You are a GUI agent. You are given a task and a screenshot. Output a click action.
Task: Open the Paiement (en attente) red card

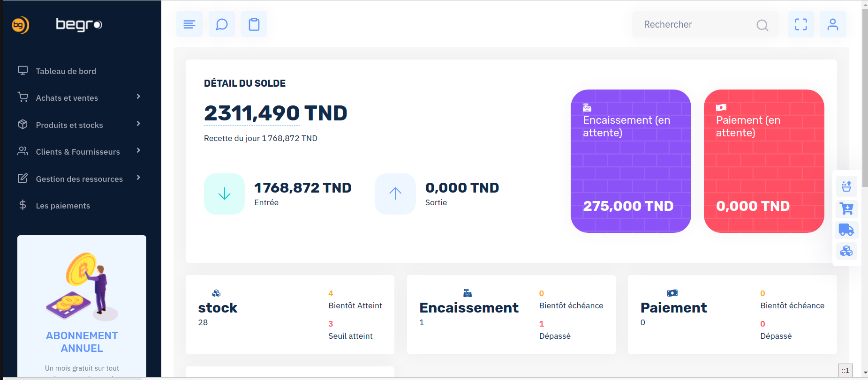point(764,161)
